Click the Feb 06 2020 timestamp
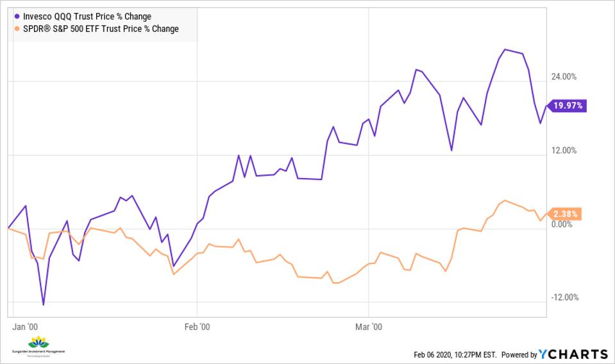 click(455, 355)
